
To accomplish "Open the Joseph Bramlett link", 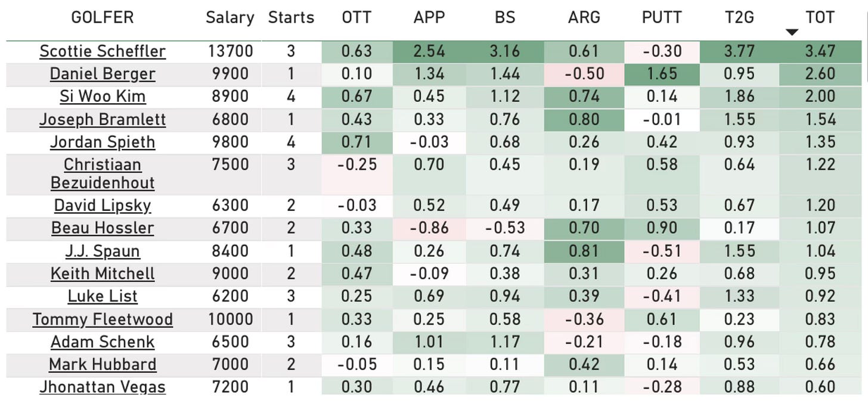I will [x=103, y=119].
